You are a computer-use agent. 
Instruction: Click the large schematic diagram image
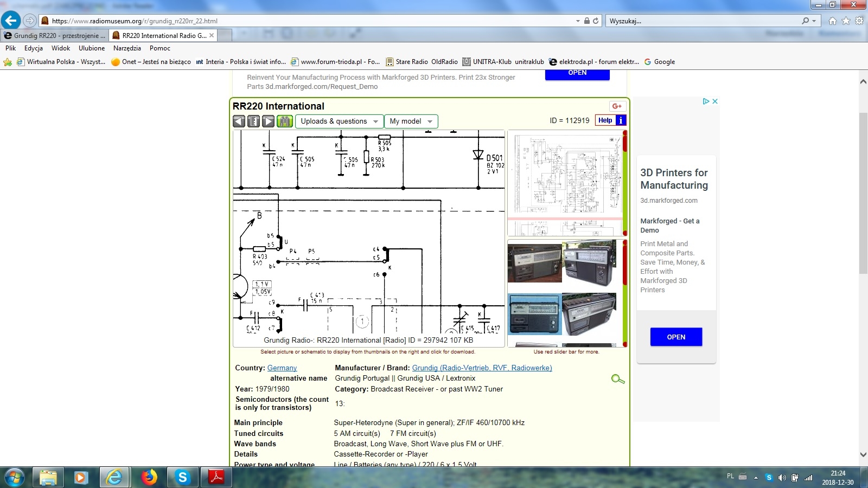[x=369, y=232]
